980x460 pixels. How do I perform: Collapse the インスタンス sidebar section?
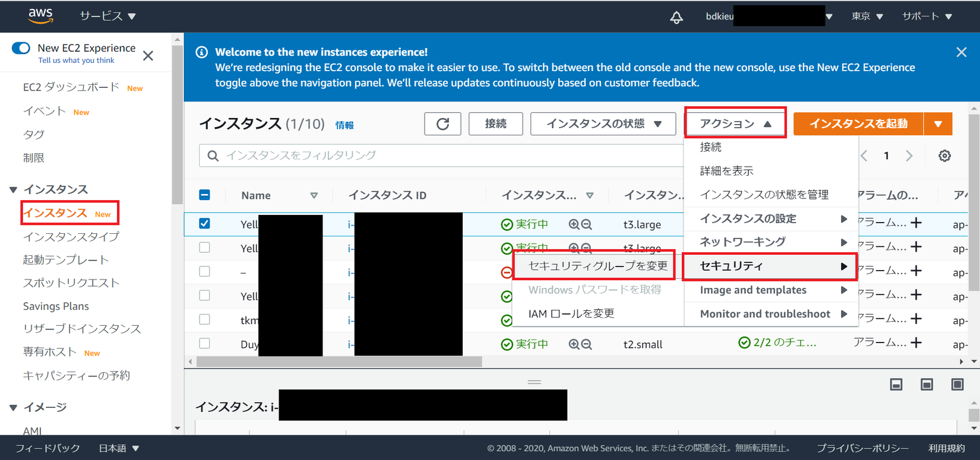pyautogui.click(x=14, y=190)
